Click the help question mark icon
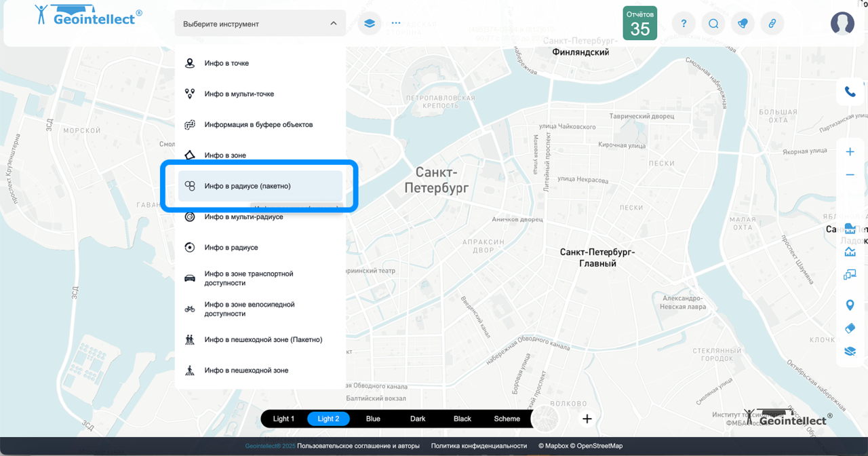The width and height of the screenshot is (868, 456). 684,24
